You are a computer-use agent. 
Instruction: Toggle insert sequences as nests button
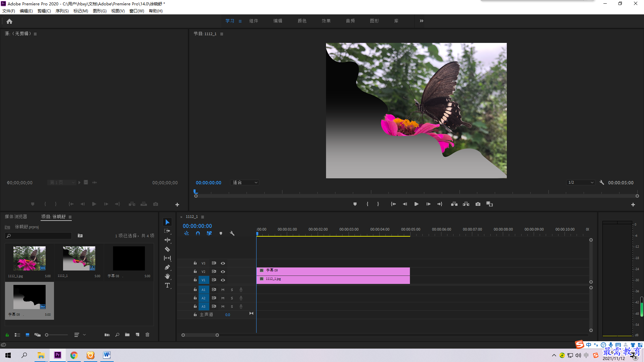(x=186, y=233)
